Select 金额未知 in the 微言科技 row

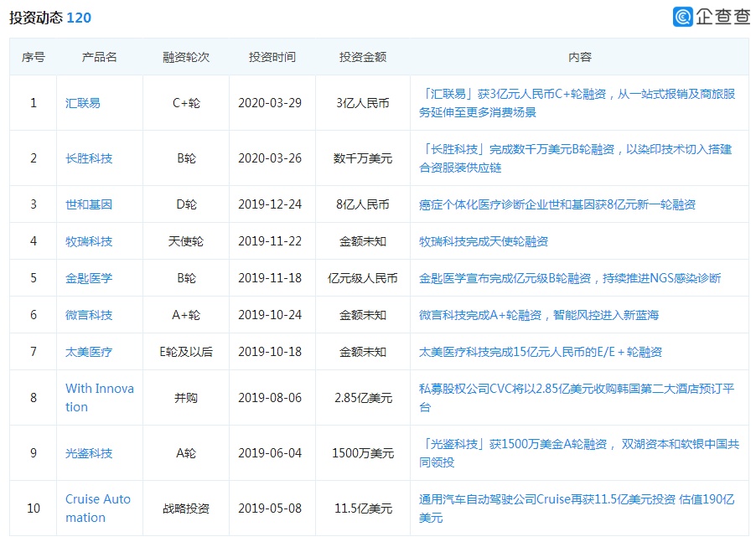[x=363, y=315]
